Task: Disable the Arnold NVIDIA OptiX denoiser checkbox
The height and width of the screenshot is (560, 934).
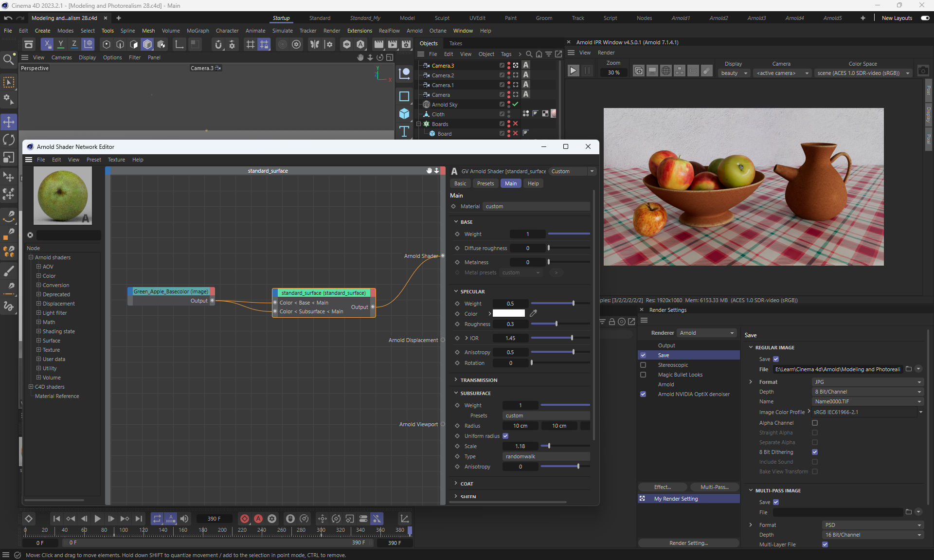Action: [x=643, y=394]
